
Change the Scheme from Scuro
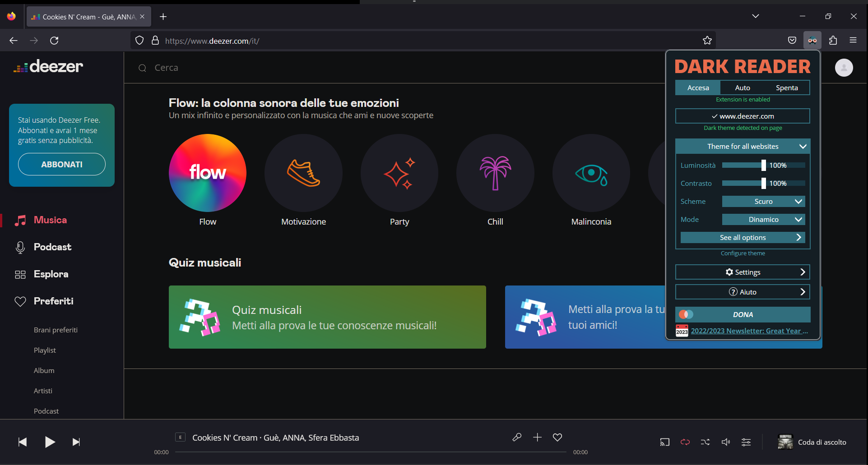pos(763,201)
